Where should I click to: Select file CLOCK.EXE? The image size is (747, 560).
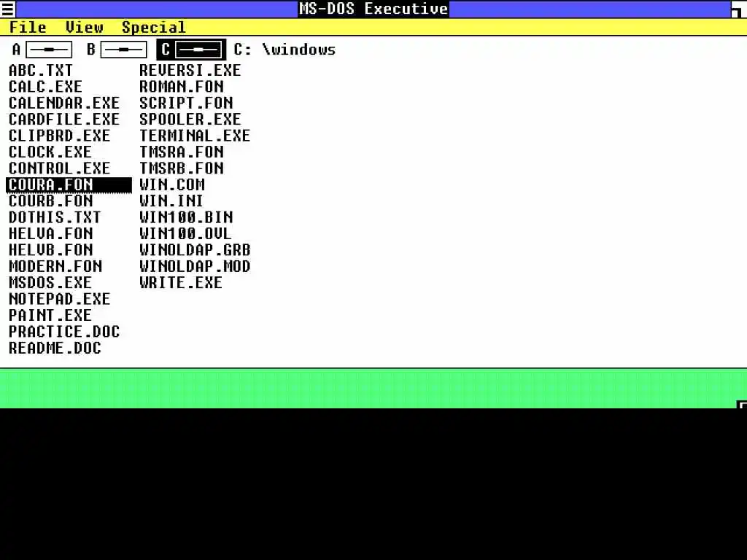point(50,152)
